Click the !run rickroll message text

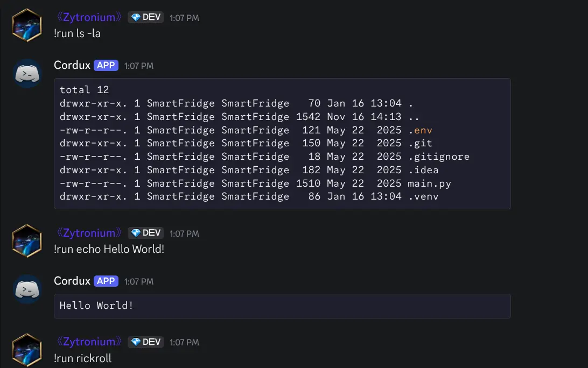point(83,358)
